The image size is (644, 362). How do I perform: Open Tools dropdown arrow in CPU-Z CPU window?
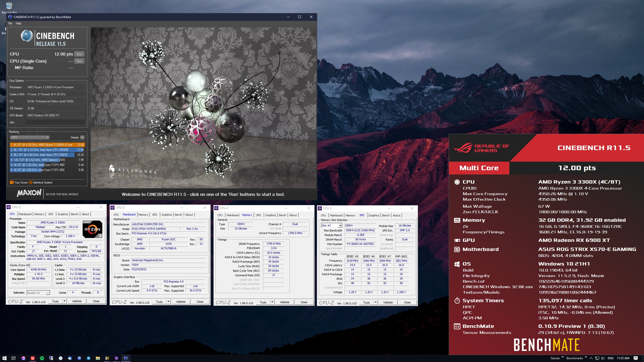(x=64, y=301)
